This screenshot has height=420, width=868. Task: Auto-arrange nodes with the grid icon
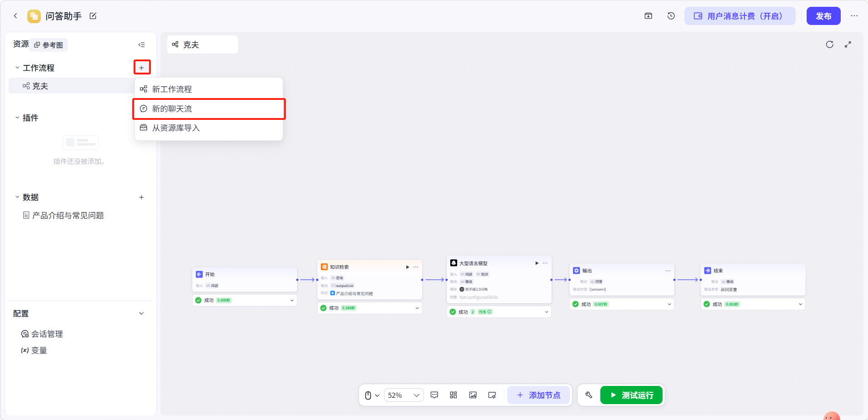(454, 395)
